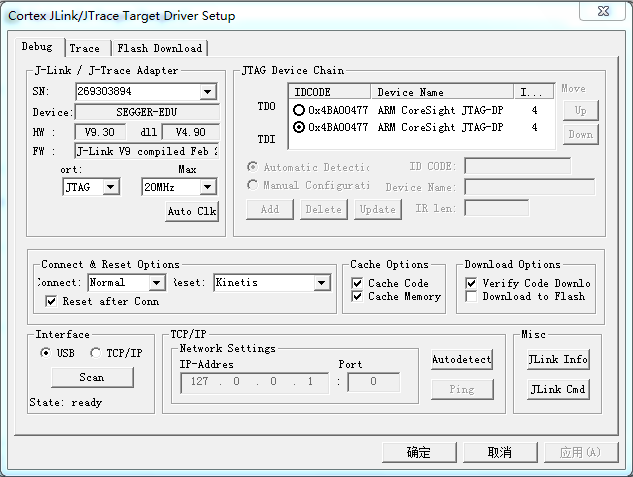Click the 确定 confirm button
Image resolution: width=633 pixels, height=477 pixels.
(419, 452)
